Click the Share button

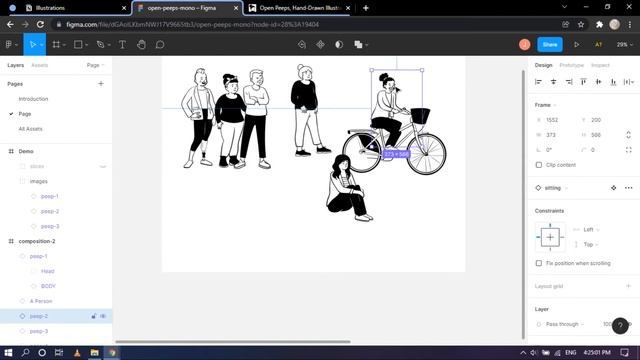(x=550, y=44)
